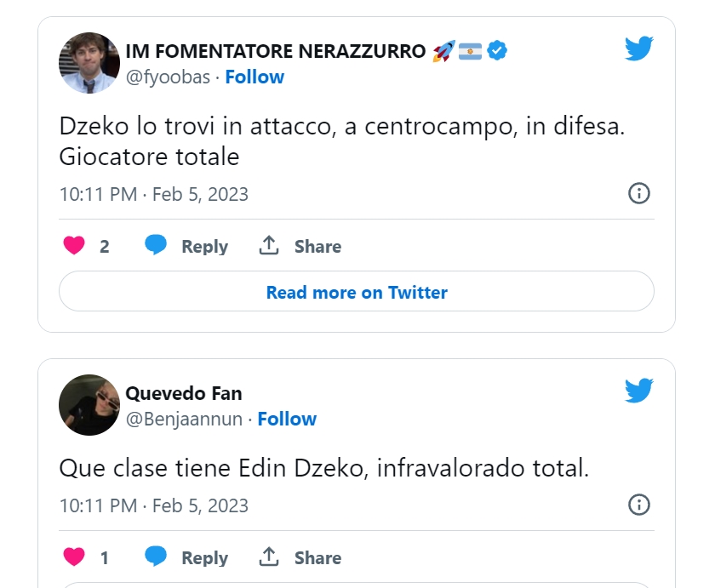Open the @fyoobas handle link
Image resolution: width=715 pixels, height=588 pixels.
(x=168, y=77)
